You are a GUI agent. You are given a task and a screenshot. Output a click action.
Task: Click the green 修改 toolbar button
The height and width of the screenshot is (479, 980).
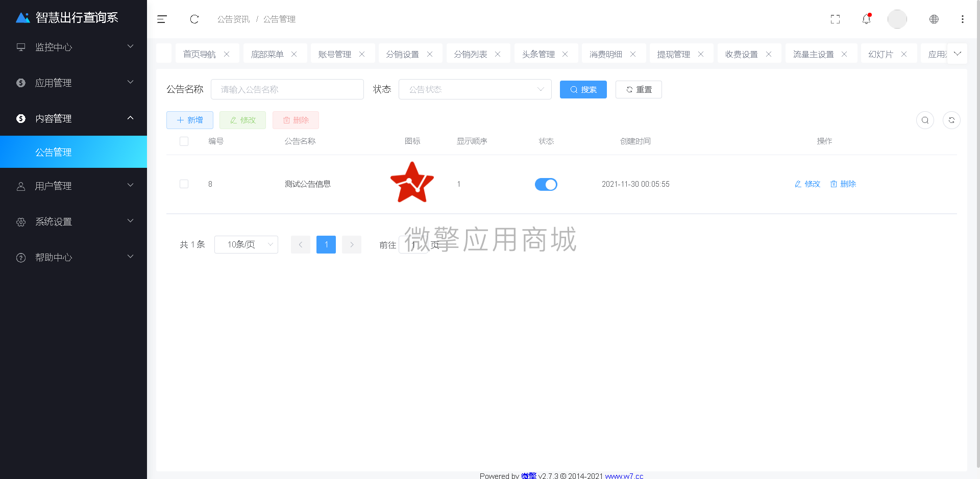click(242, 120)
